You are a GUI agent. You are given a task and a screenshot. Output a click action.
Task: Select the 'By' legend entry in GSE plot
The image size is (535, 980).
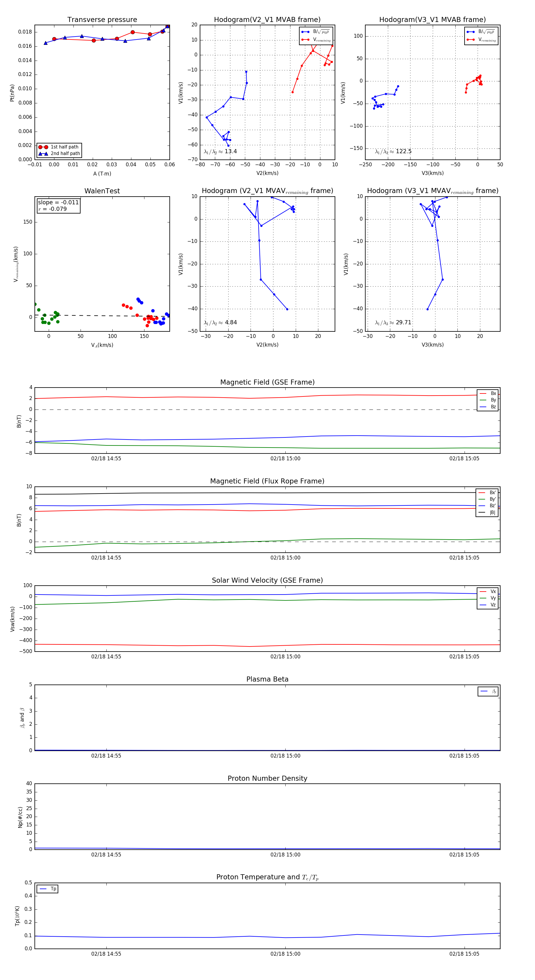(488, 400)
